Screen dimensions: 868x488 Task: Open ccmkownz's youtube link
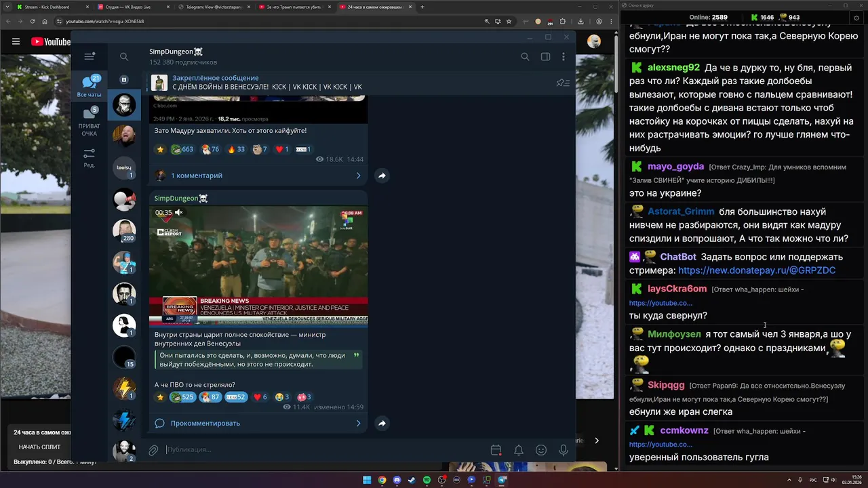pos(660,445)
